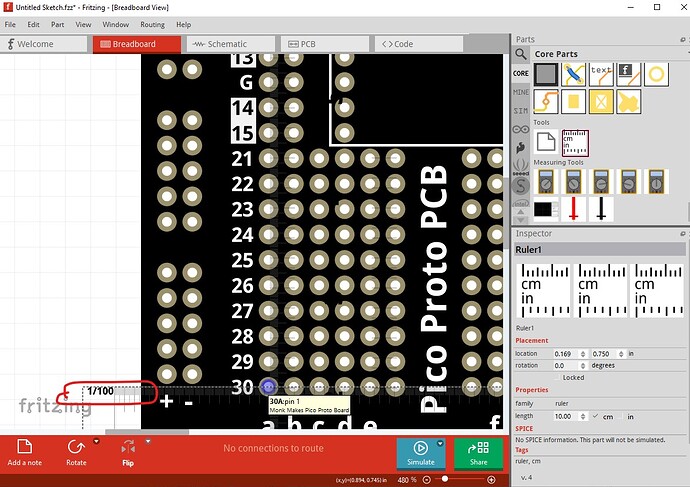This screenshot has height=487, width=690.
Task: Select the silkscreen text part
Action: tap(601, 74)
